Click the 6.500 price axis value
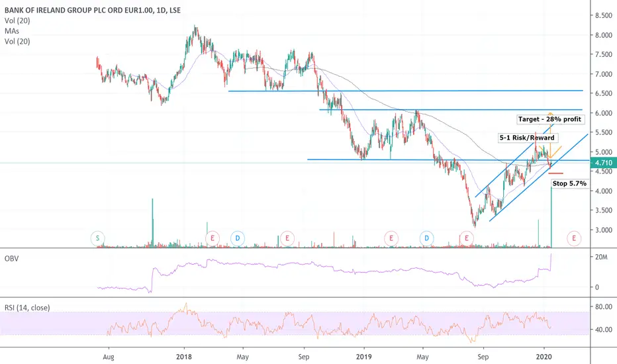The width and height of the screenshot is (617, 364). coord(604,94)
